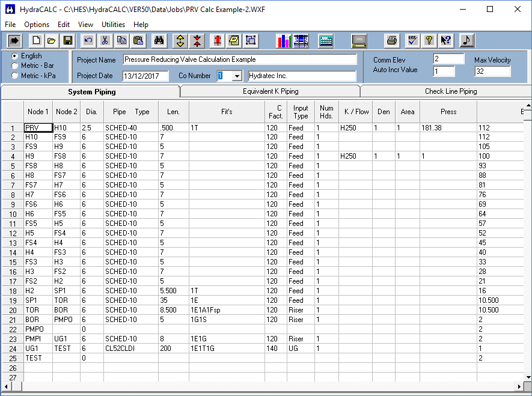Select the Metric - kPa radio button

(14, 76)
